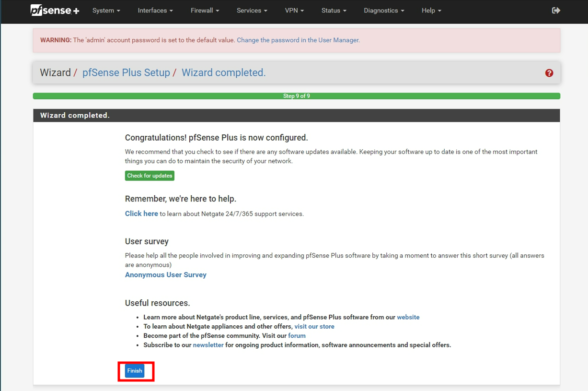Click the User survey heading

tap(147, 241)
